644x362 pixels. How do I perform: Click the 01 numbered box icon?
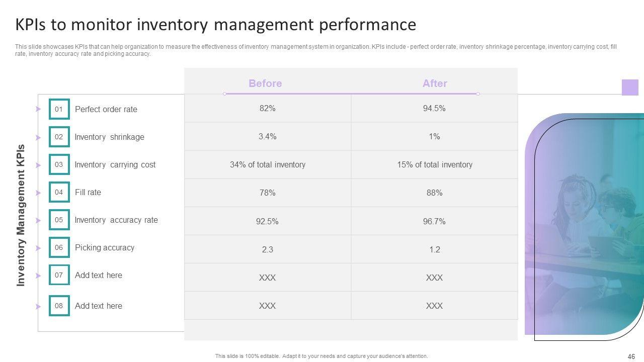[x=59, y=109]
